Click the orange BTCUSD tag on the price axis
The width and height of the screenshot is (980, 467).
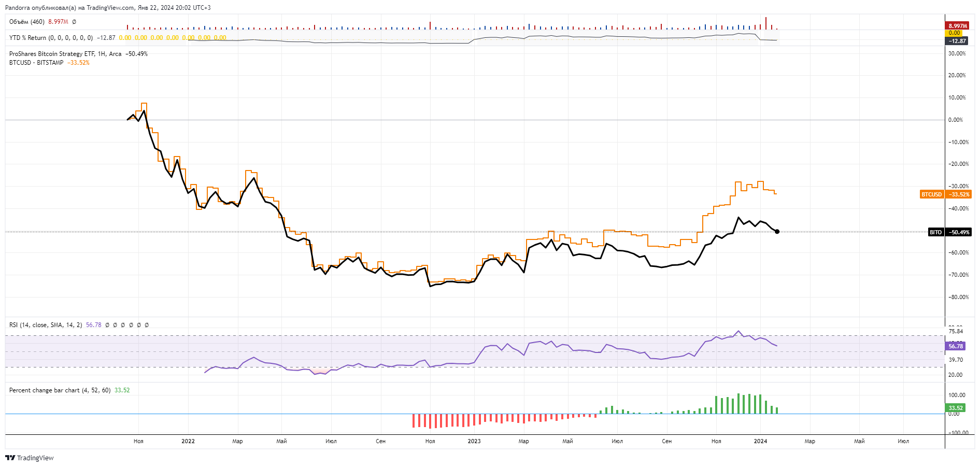(x=931, y=194)
